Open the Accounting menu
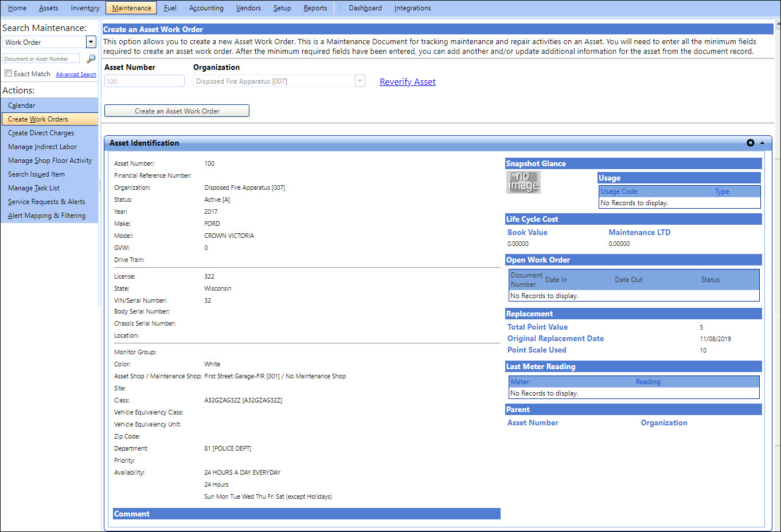The image size is (781, 532). [x=206, y=8]
